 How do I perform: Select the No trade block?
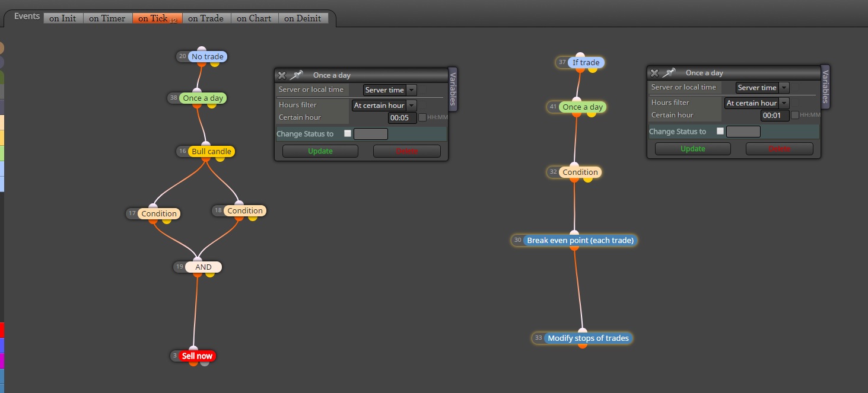208,56
